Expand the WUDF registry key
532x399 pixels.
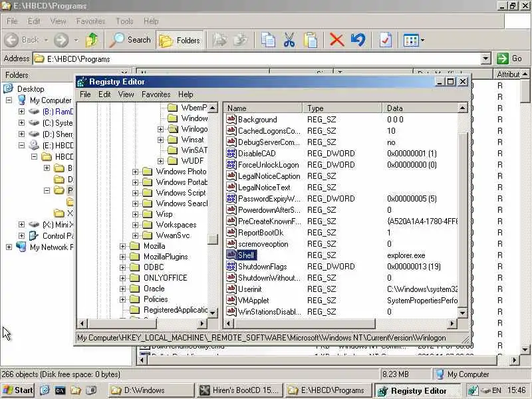coord(160,161)
